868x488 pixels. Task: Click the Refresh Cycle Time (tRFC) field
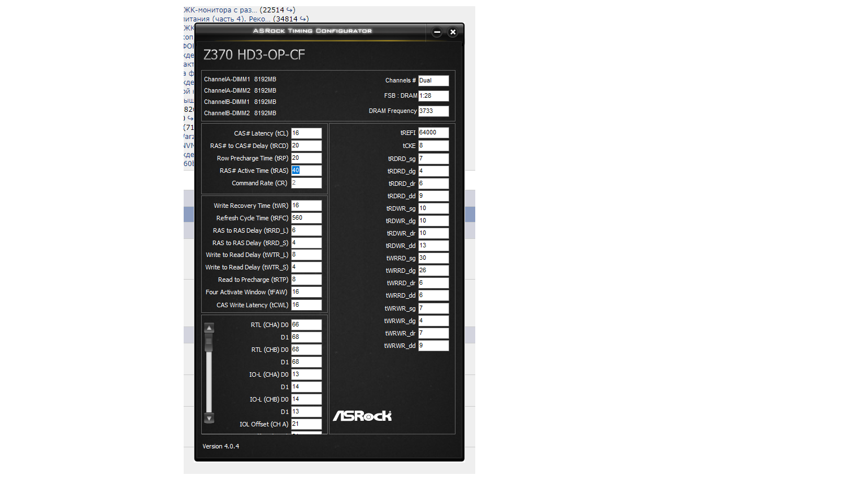click(x=306, y=218)
